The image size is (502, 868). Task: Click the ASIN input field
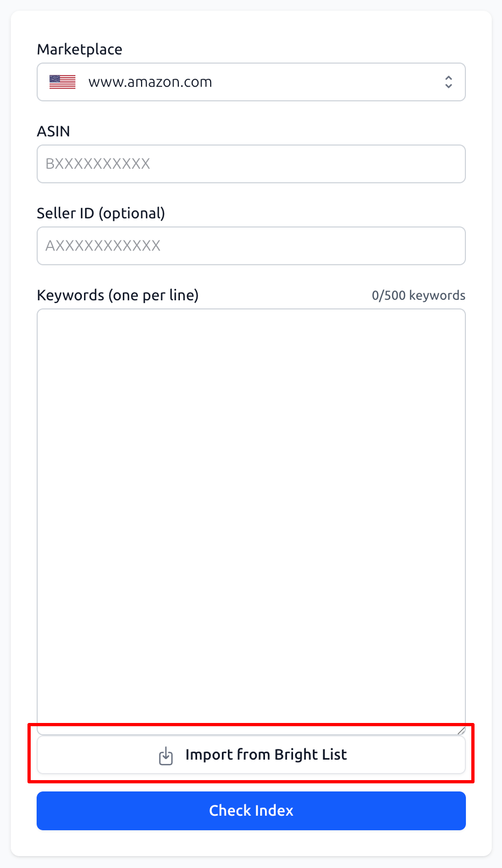(x=251, y=164)
